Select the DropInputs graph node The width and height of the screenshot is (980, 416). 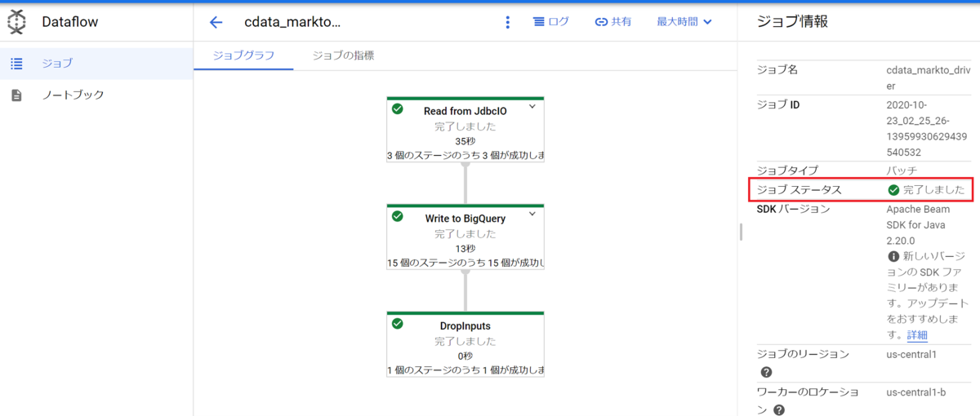point(465,344)
